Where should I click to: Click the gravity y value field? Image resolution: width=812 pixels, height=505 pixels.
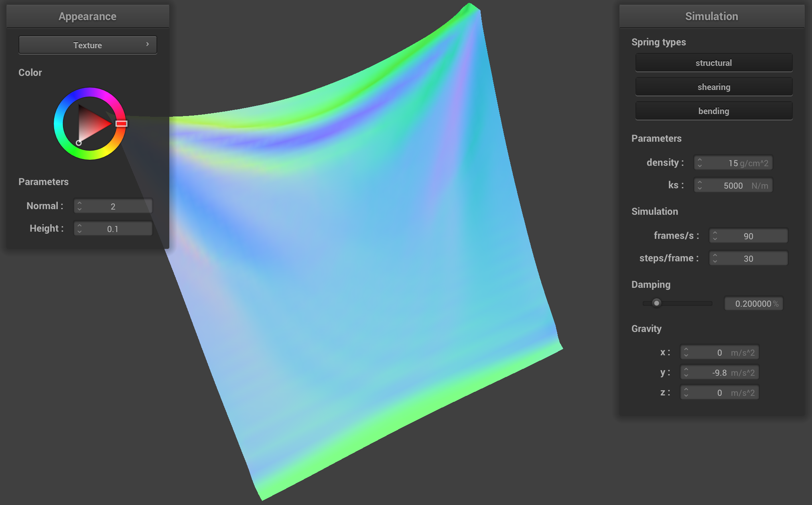click(720, 373)
